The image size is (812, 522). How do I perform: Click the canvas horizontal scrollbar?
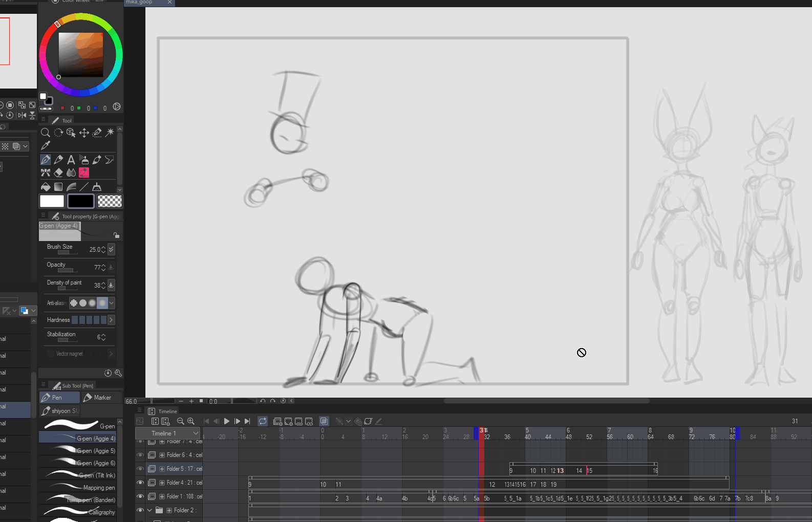tap(546, 401)
